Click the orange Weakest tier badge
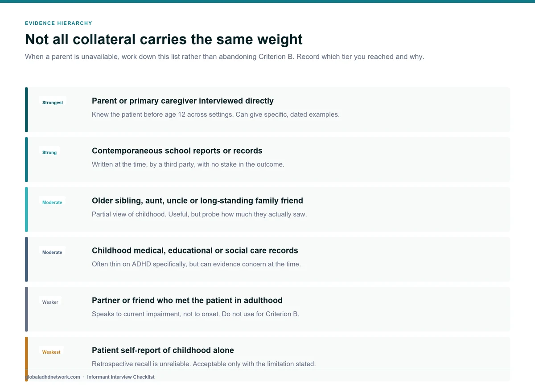This screenshot has width=535, height=392. (x=51, y=352)
